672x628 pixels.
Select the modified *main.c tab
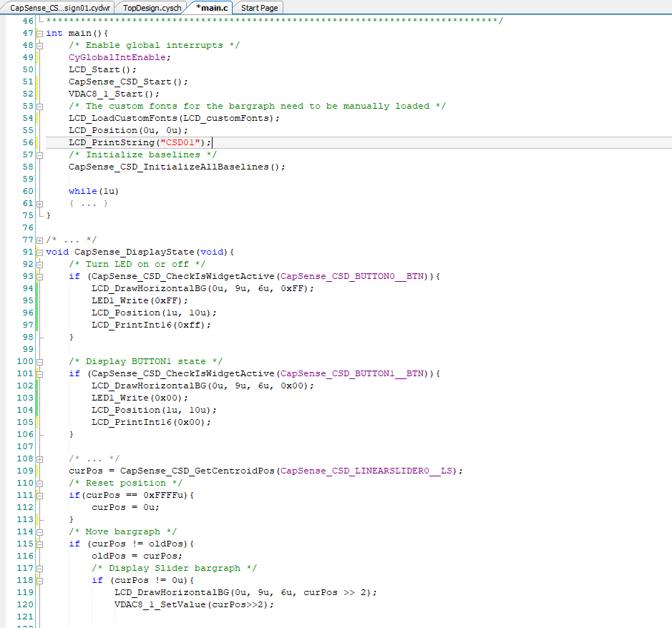point(212,8)
